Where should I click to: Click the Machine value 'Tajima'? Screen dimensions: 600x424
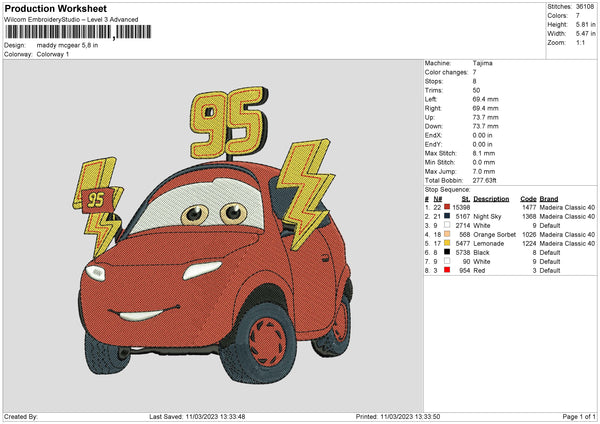pos(483,63)
